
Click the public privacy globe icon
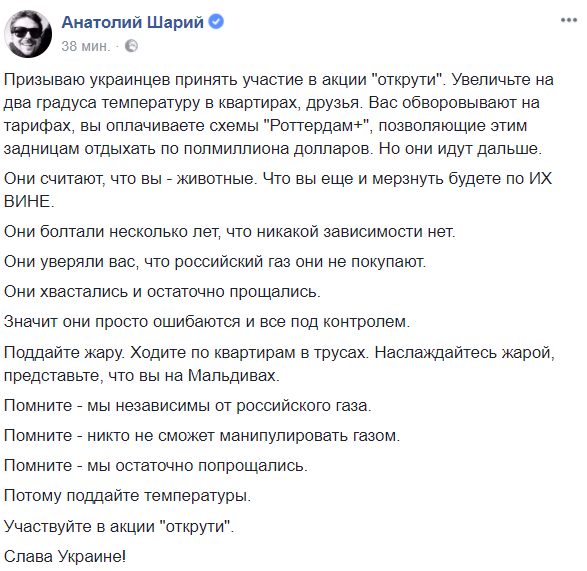[x=131, y=46]
